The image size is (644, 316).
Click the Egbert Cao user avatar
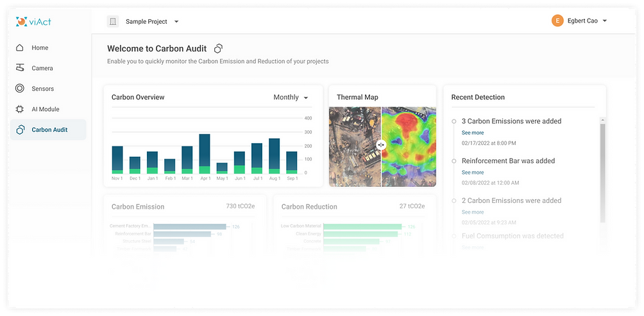click(x=557, y=21)
